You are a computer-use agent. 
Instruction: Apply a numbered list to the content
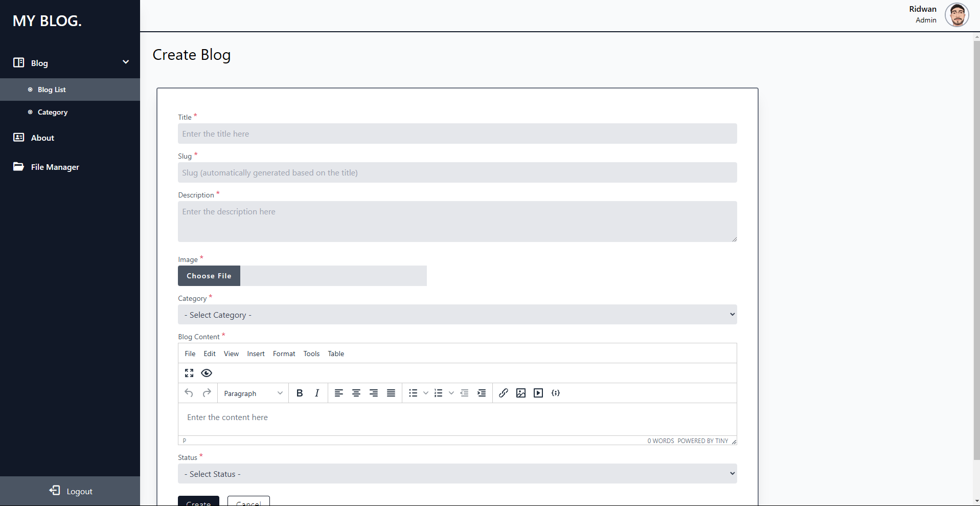439,393
